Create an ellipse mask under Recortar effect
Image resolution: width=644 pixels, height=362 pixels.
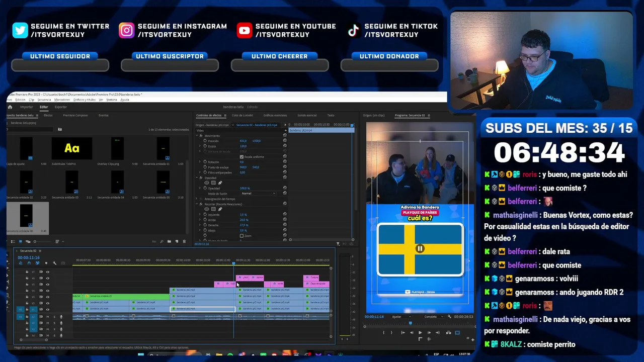click(x=206, y=209)
